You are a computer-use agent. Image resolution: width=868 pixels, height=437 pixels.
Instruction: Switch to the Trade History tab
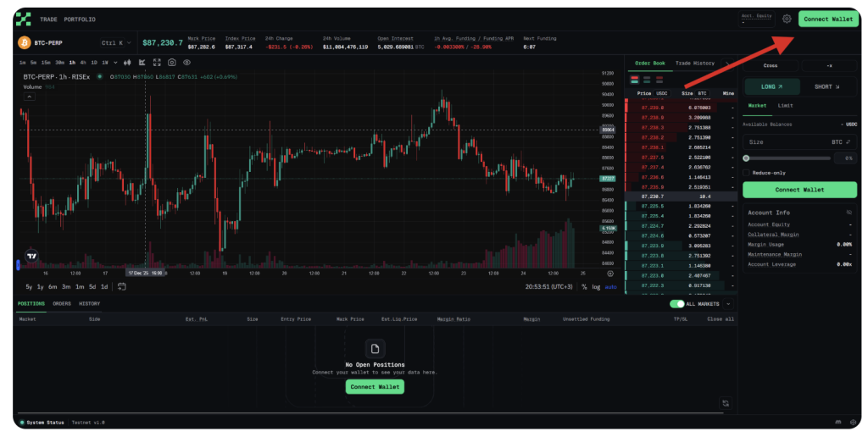point(694,63)
